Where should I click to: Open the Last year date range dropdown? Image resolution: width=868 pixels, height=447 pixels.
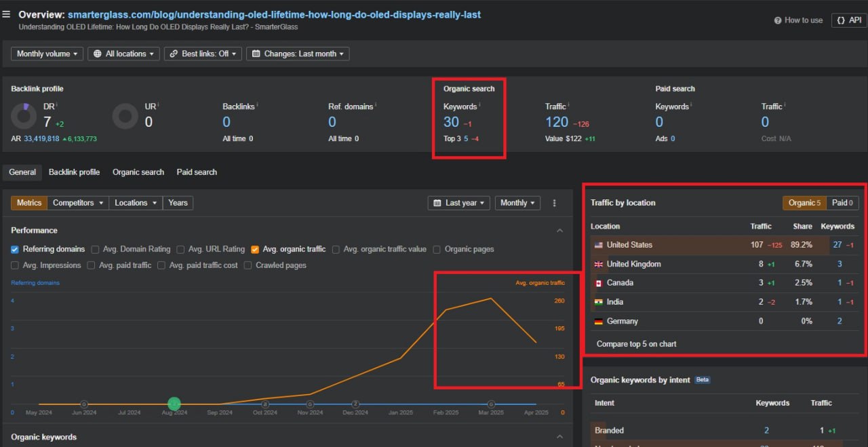tap(459, 203)
